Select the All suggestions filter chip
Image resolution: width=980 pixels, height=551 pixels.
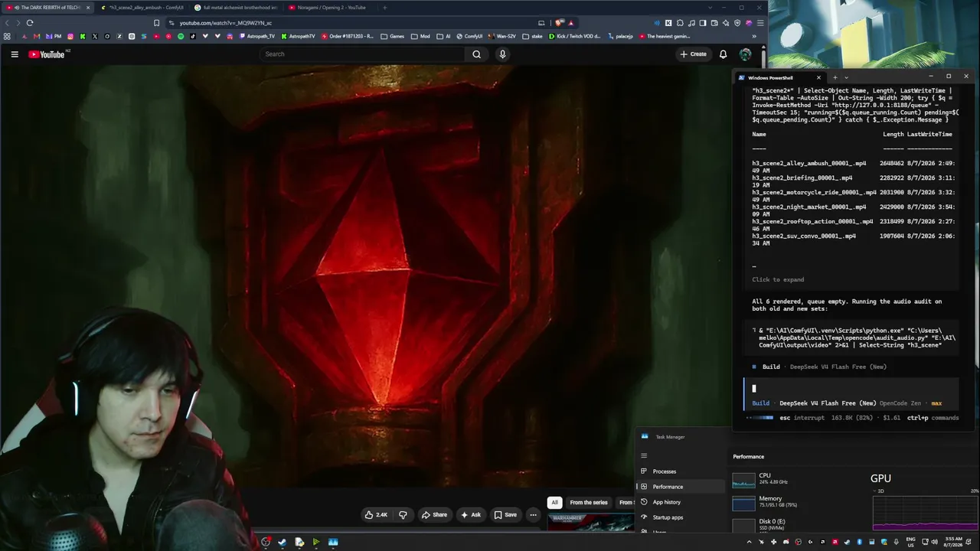555,503
